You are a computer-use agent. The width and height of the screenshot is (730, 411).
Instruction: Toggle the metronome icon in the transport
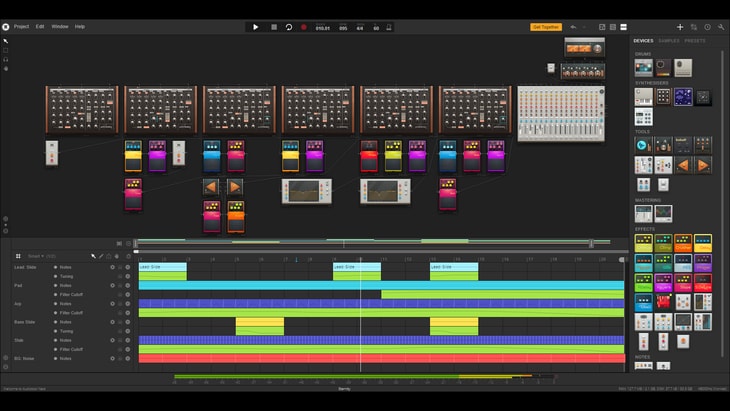pos(389,27)
